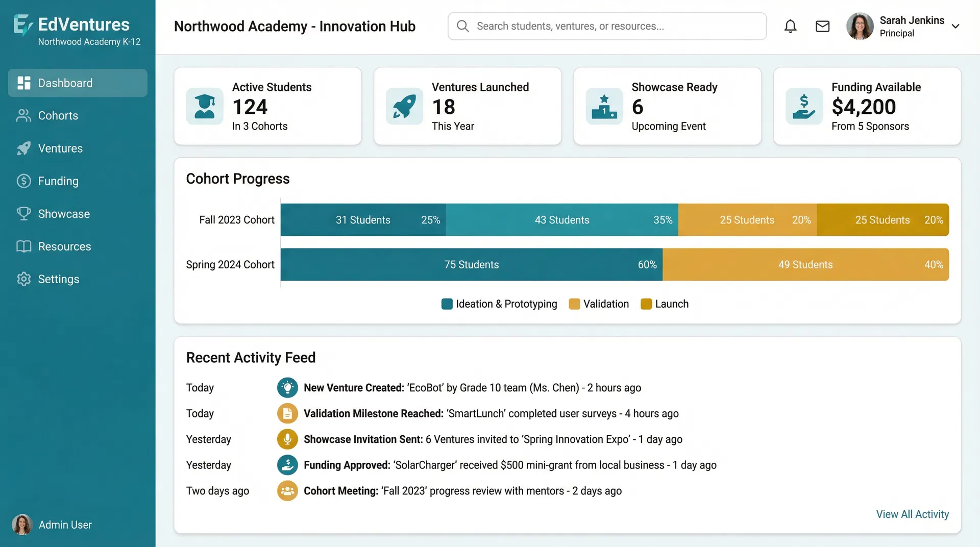Open the notifications bell icon
980x547 pixels.
[x=790, y=26]
